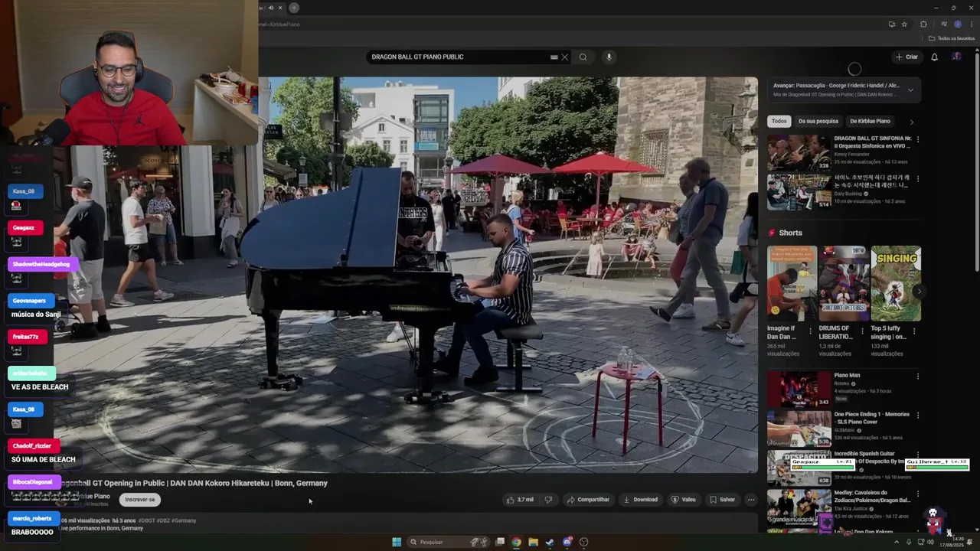Open options for Medley Cavaleiros video
The width and height of the screenshot is (980, 551).
(x=917, y=493)
